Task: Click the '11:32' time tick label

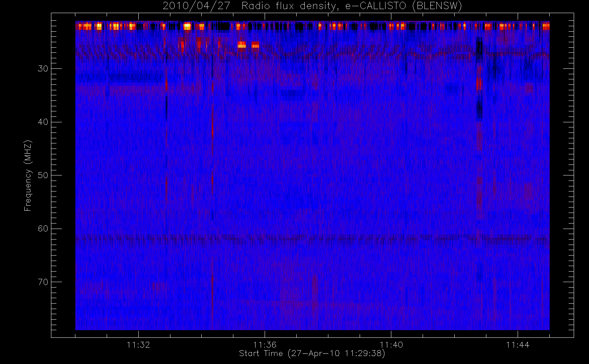Action: pyautogui.click(x=138, y=345)
